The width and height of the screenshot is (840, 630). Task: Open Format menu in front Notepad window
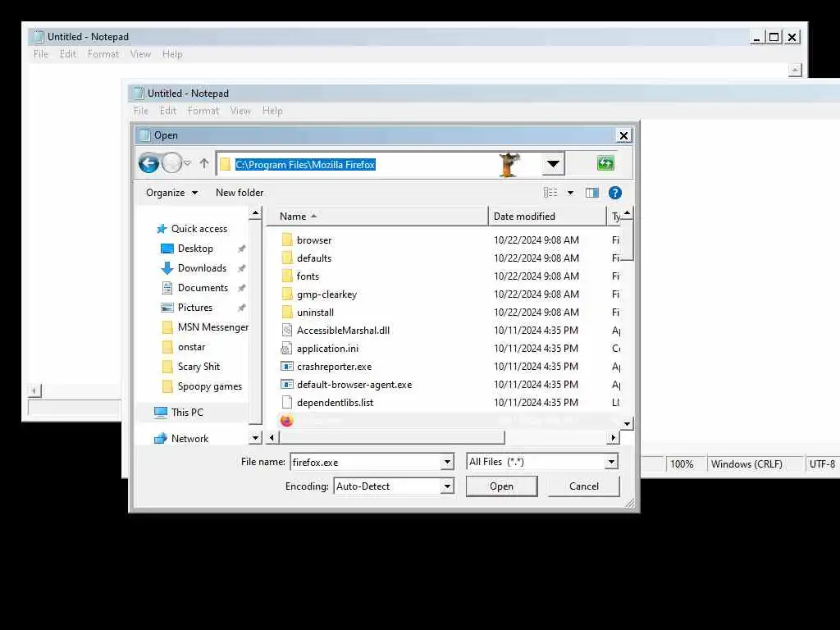203,111
